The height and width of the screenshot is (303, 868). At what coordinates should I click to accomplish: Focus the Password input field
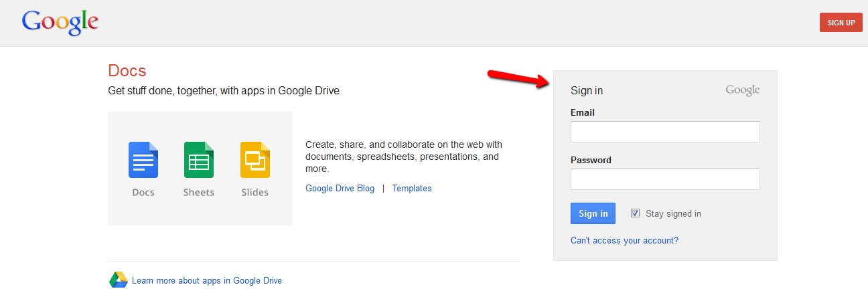665,179
